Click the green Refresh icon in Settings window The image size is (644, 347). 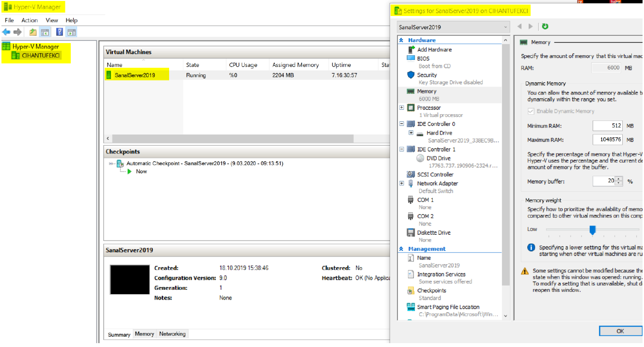[x=545, y=27]
